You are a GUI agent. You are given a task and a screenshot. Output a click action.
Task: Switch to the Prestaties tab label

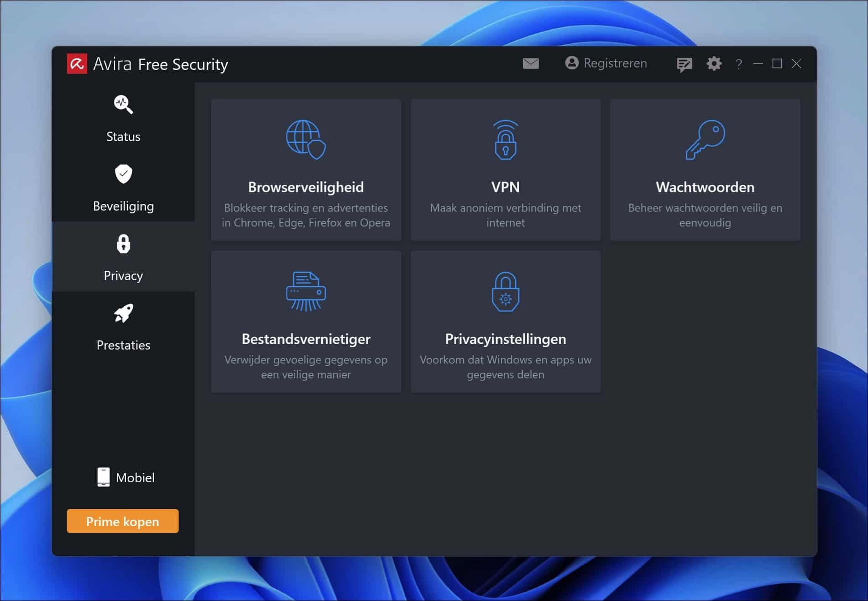[x=123, y=345]
